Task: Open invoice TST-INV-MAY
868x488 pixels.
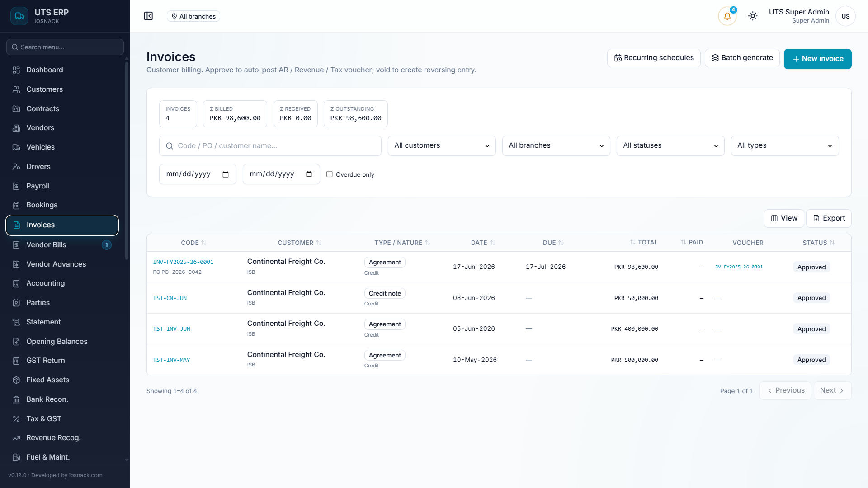Action: click(171, 360)
